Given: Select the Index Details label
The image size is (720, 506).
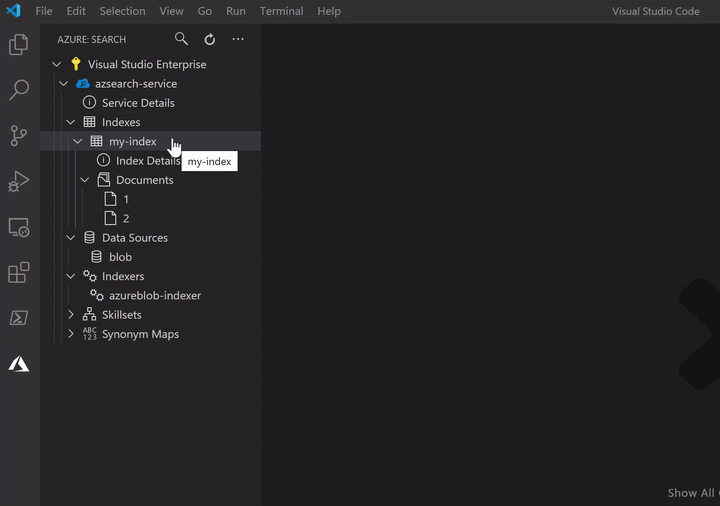Looking at the screenshot, I should [148, 161].
